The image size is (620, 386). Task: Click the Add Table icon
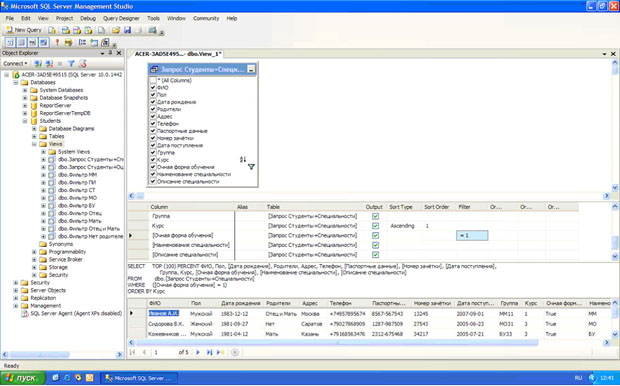(94, 42)
